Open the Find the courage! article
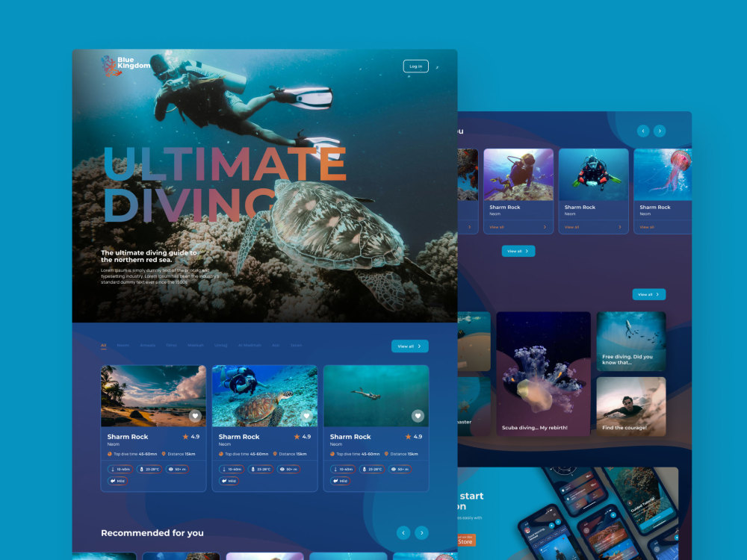The width and height of the screenshot is (747, 560). [631, 407]
